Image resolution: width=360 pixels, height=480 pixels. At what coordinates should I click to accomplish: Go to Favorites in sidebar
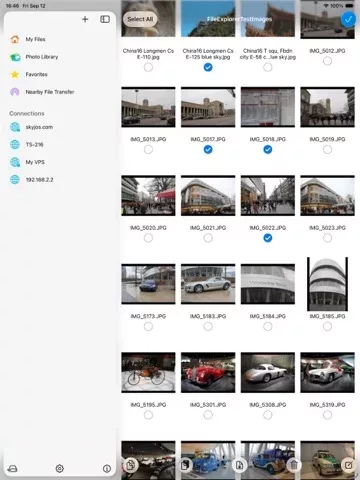(x=36, y=74)
